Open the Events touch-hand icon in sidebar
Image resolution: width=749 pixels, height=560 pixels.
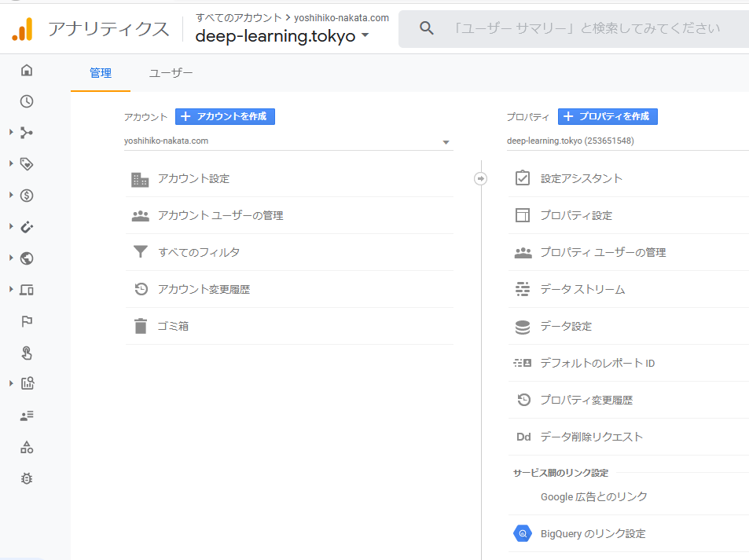[27, 353]
